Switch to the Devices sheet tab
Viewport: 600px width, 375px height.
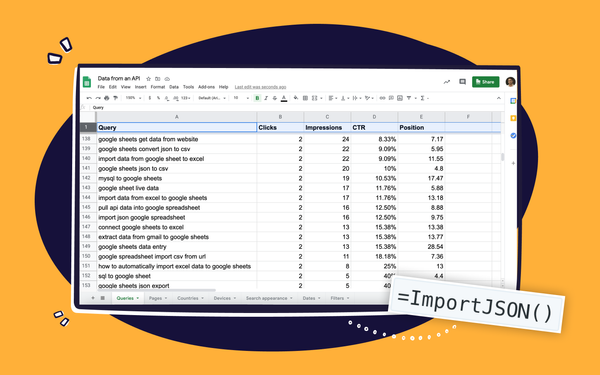[x=225, y=298]
